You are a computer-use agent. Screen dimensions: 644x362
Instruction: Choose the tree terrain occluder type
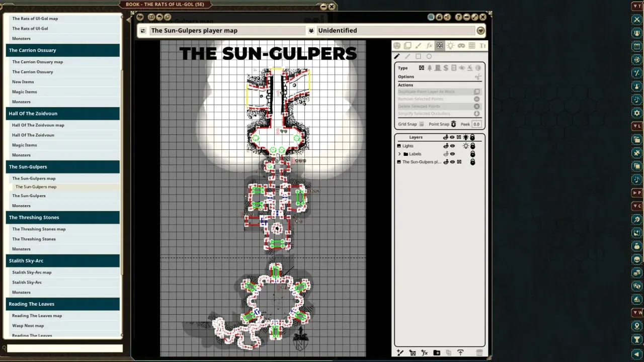coord(430,68)
